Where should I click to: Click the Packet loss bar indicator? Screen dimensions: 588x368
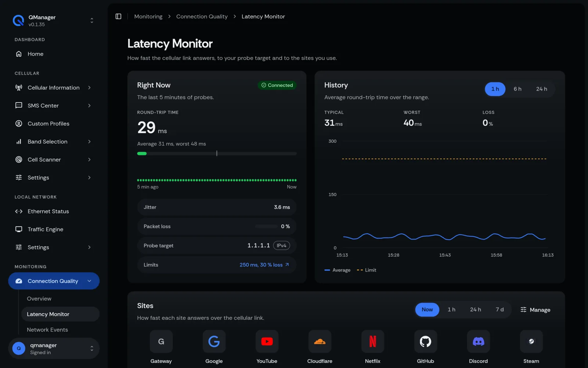[x=266, y=227]
